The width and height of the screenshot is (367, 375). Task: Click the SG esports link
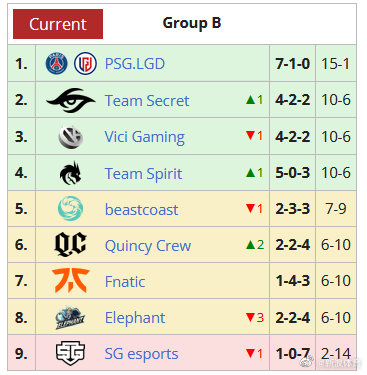point(141,354)
